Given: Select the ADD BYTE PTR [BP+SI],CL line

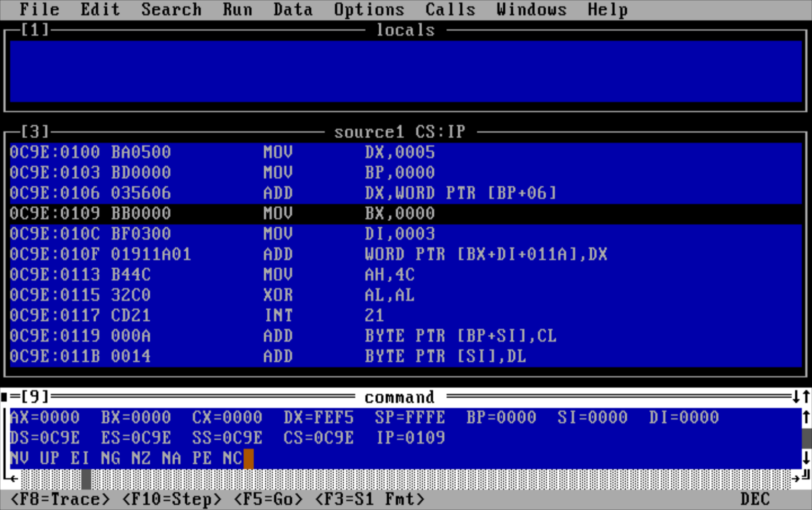Looking at the screenshot, I should coord(406,336).
